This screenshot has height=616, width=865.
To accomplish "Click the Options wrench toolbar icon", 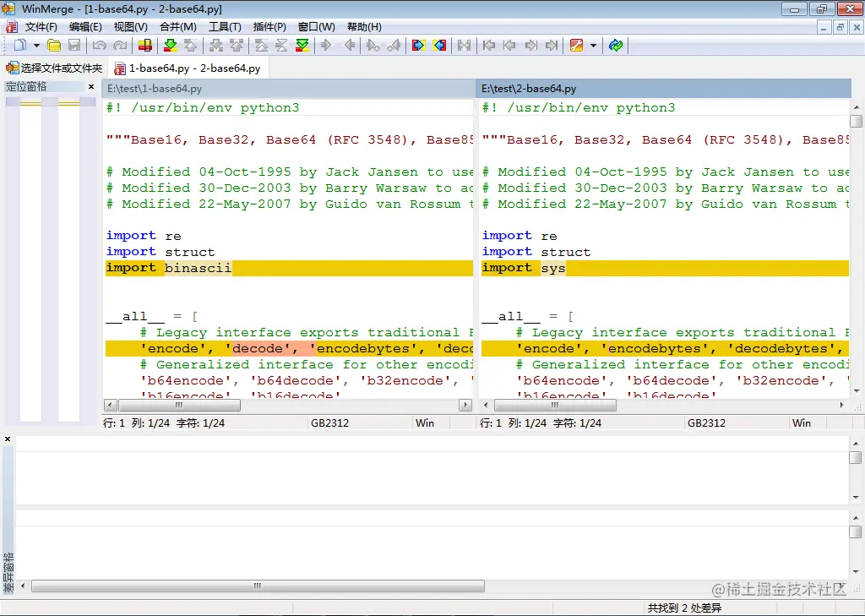I will 576,46.
